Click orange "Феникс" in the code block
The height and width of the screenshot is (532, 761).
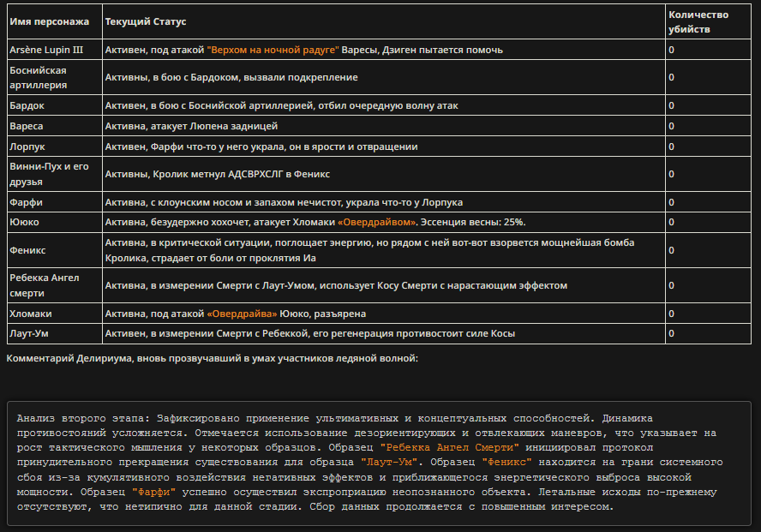pyautogui.click(x=506, y=462)
